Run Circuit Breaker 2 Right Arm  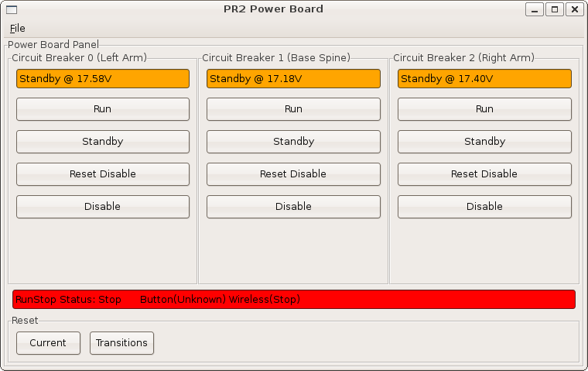(x=484, y=109)
